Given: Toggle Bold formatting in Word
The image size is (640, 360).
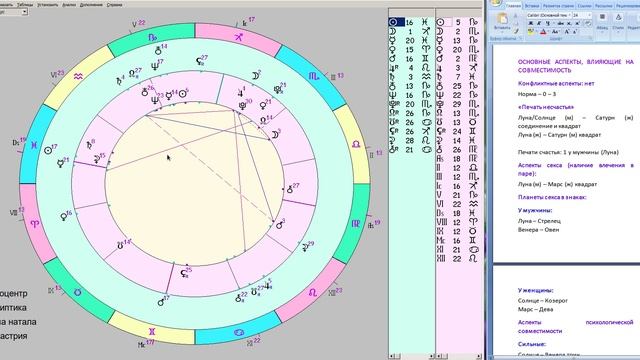Looking at the screenshot, I should pos(531,23).
